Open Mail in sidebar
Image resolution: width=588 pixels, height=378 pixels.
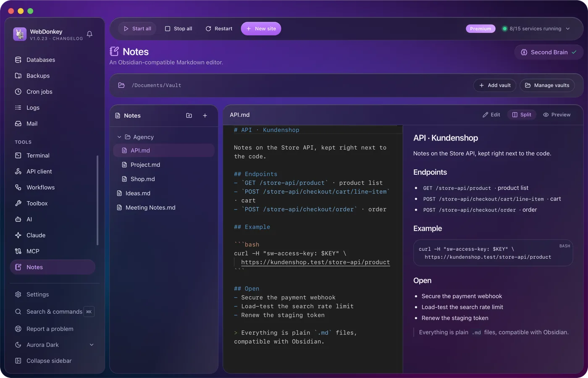53,123
